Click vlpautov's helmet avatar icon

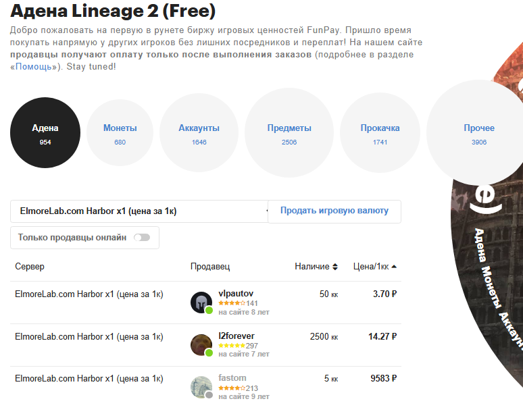tap(201, 302)
